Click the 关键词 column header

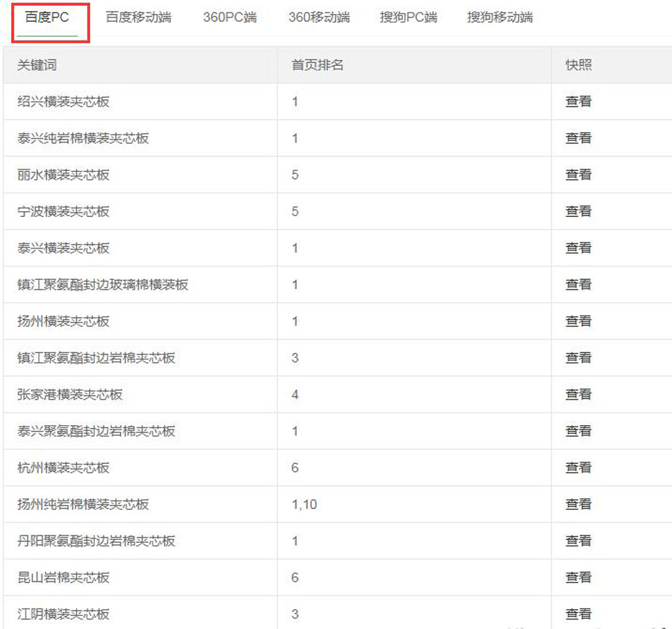coord(37,65)
